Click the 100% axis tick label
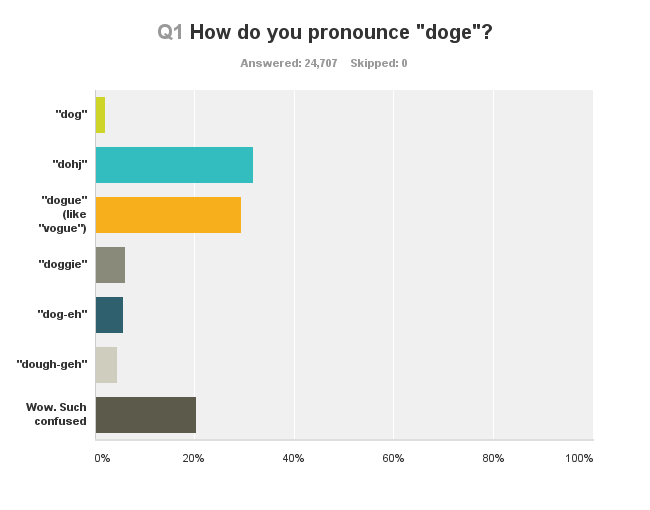 click(x=579, y=458)
